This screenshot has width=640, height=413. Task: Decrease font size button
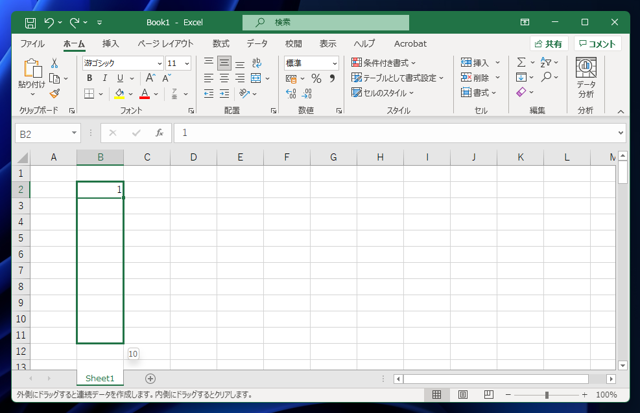[x=167, y=78]
